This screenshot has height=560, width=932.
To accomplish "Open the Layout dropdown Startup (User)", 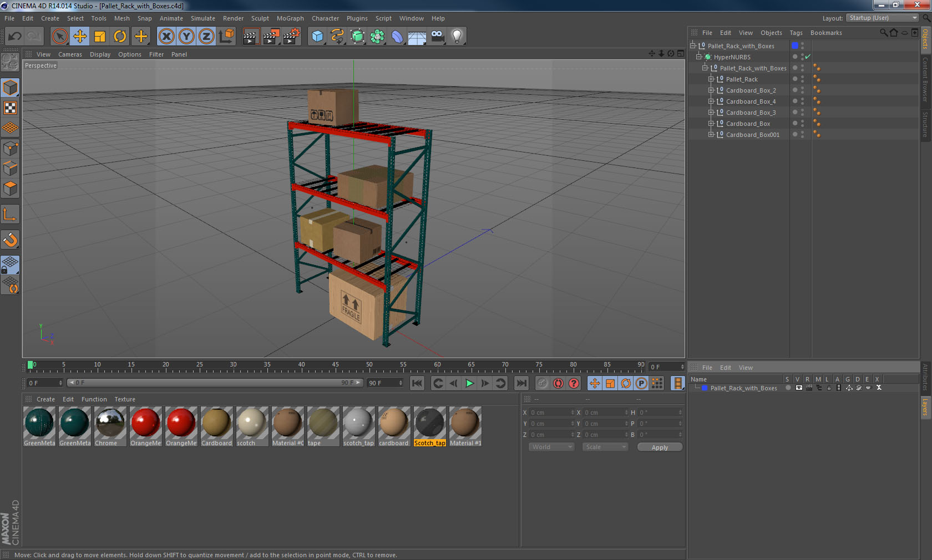I will pyautogui.click(x=883, y=18).
